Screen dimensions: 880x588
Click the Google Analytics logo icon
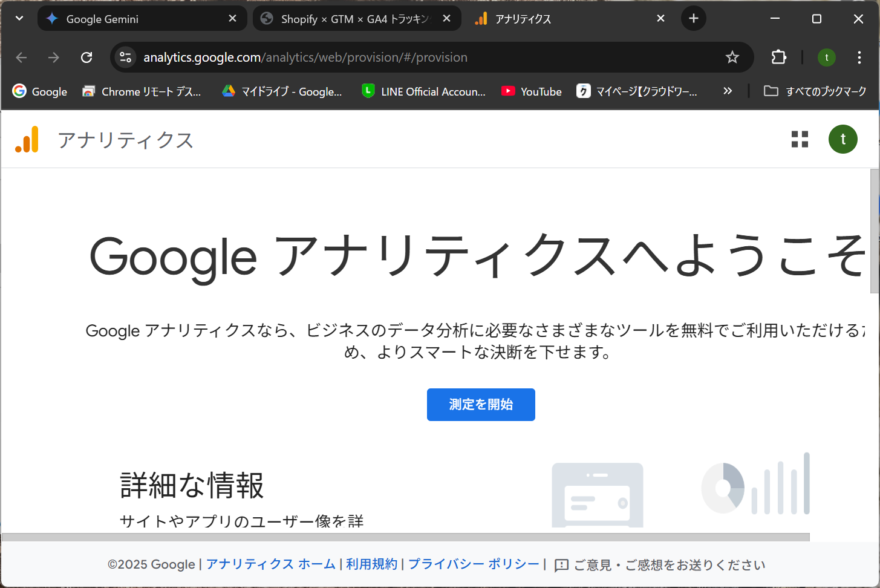(x=27, y=139)
